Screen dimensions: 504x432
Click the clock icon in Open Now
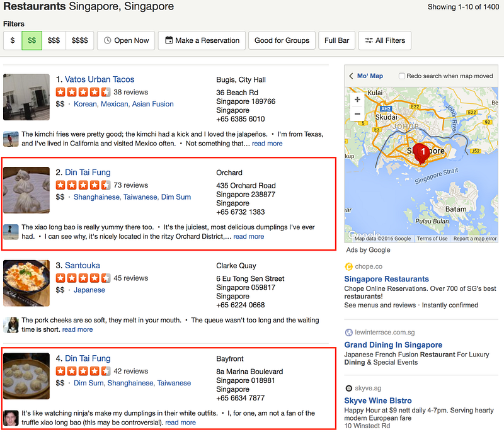[x=107, y=40]
